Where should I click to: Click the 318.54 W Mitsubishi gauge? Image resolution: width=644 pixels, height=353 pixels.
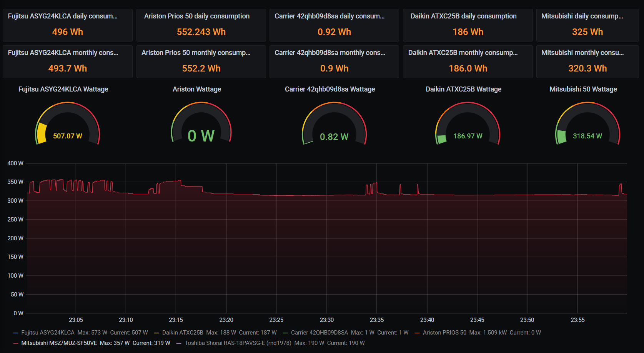[x=587, y=136]
